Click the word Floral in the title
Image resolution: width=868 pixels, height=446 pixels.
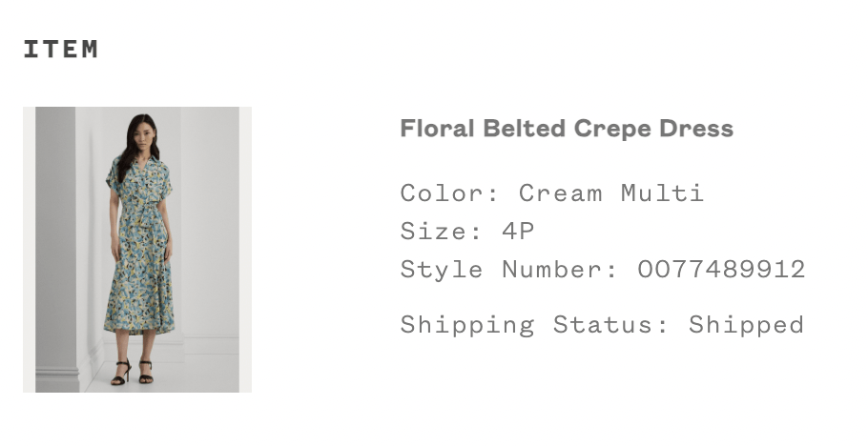click(x=437, y=129)
